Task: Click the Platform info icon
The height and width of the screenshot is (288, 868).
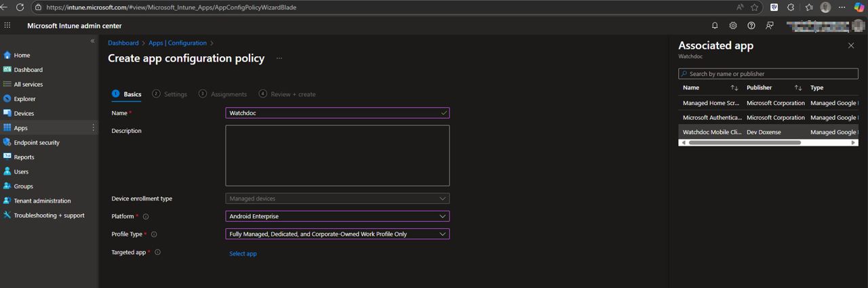Action: 146,217
